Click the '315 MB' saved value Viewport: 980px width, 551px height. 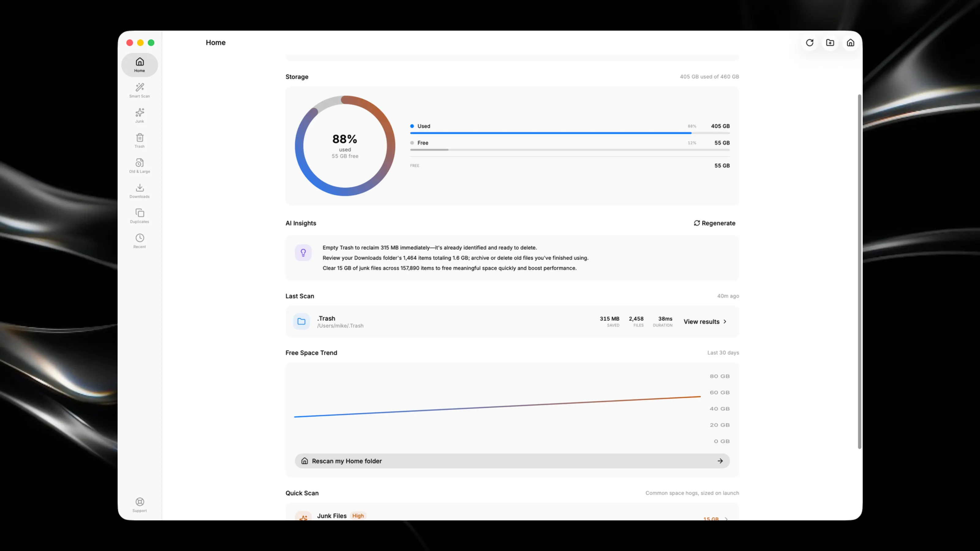[x=609, y=319]
